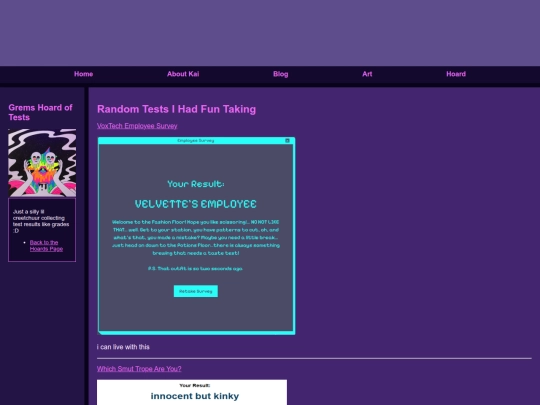Click the 'Welcome to the Fashion Floor' paragraph
The width and height of the screenshot is (540, 405).
[x=196, y=237]
